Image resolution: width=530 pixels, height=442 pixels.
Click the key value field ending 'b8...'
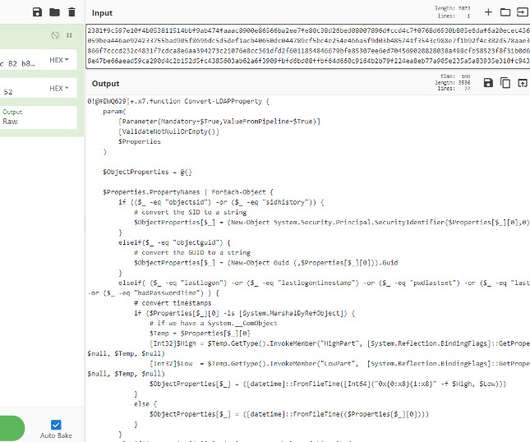(19, 63)
